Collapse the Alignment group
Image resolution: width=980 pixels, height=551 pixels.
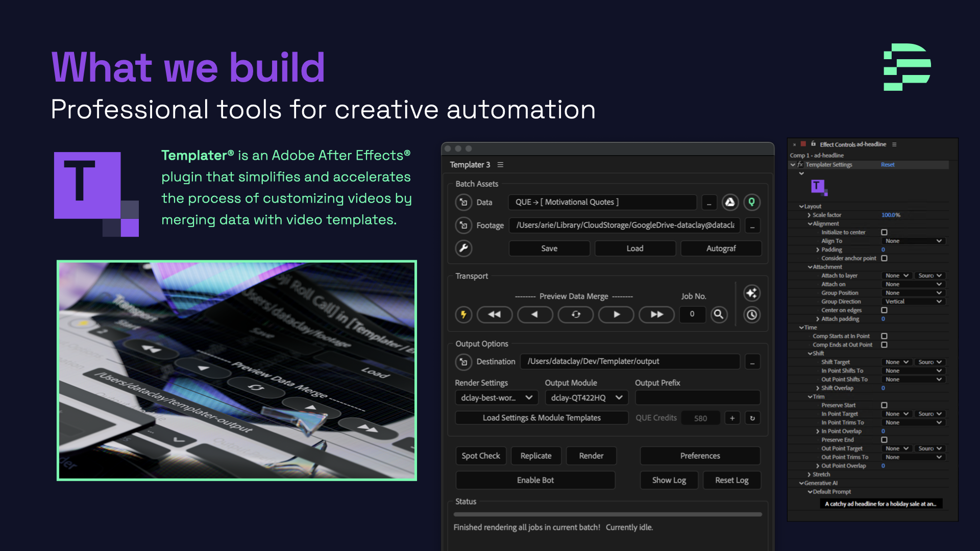pyautogui.click(x=810, y=224)
